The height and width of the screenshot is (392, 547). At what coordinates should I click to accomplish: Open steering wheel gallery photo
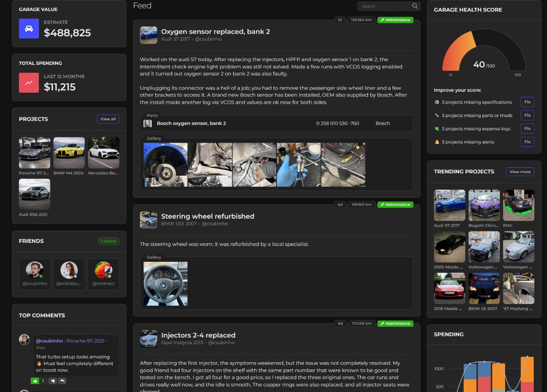(x=165, y=284)
